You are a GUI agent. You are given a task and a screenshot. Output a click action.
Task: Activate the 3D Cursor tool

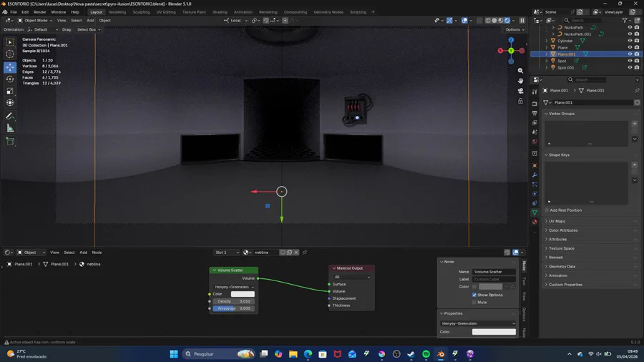pyautogui.click(x=10, y=54)
